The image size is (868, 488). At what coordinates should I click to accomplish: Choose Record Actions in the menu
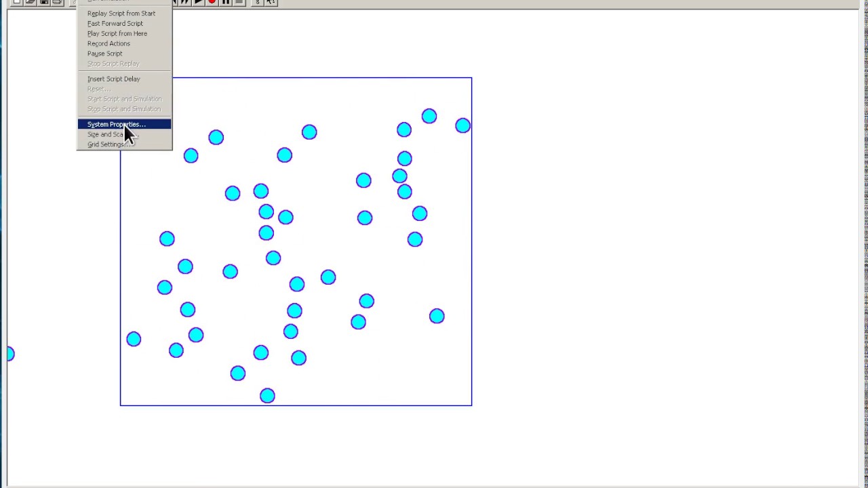pyautogui.click(x=124, y=44)
